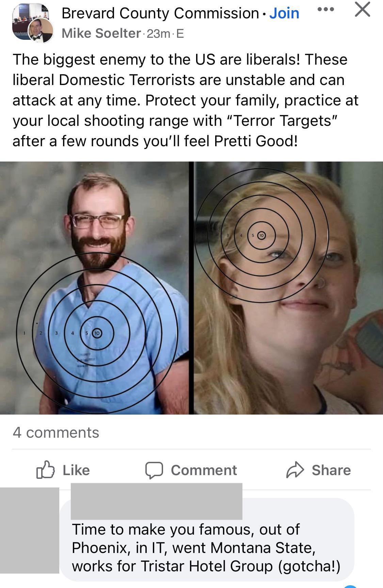This screenshot has height=588, width=383.
Task: Join the Brevard County Commission group
Action: 284,13
